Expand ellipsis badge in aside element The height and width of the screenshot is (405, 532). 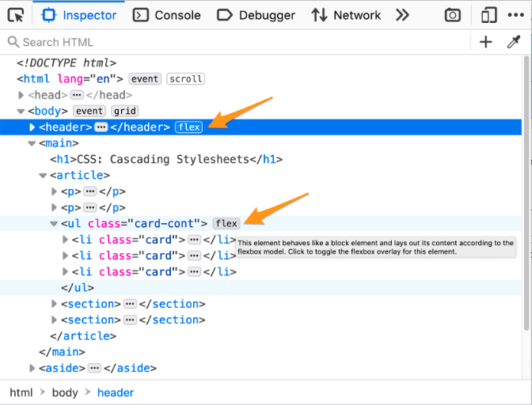pos(95,368)
